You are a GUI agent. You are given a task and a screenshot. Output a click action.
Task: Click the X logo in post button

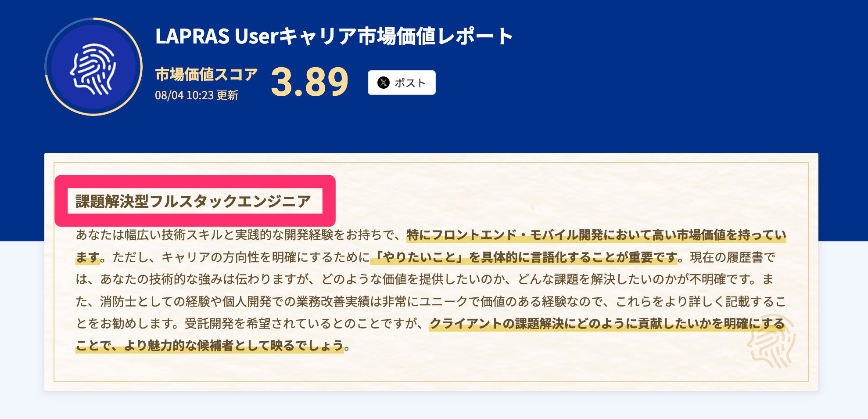(384, 83)
